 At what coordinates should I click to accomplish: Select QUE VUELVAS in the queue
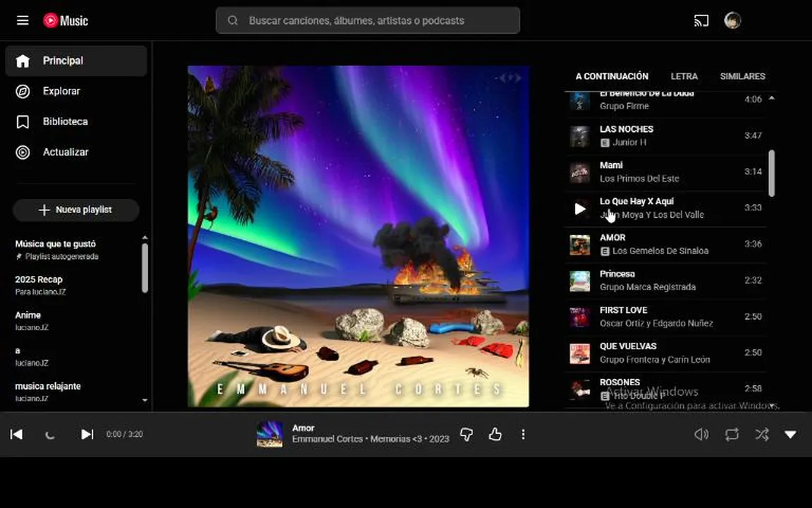[666, 353]
